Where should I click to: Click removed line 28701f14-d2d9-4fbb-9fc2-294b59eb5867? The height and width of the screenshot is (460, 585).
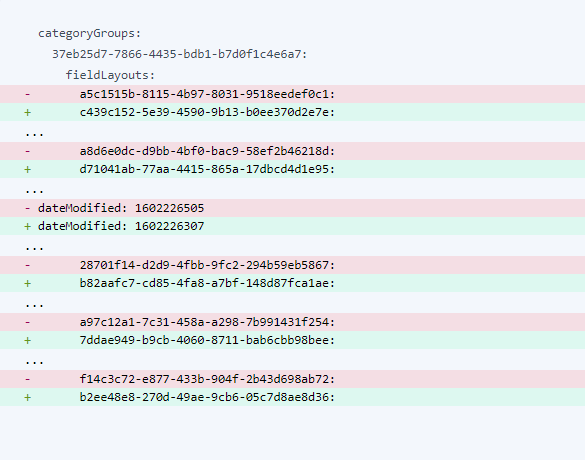(292, 265)
